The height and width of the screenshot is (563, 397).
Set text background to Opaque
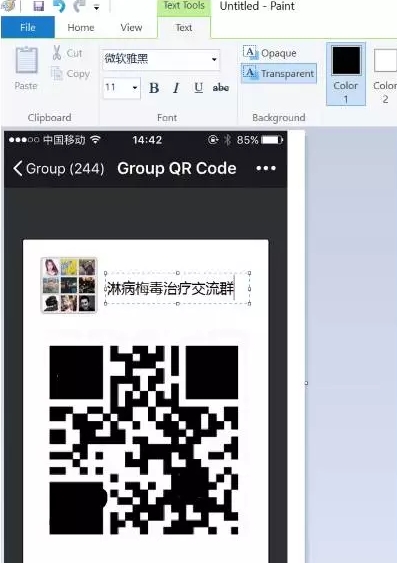270,53
